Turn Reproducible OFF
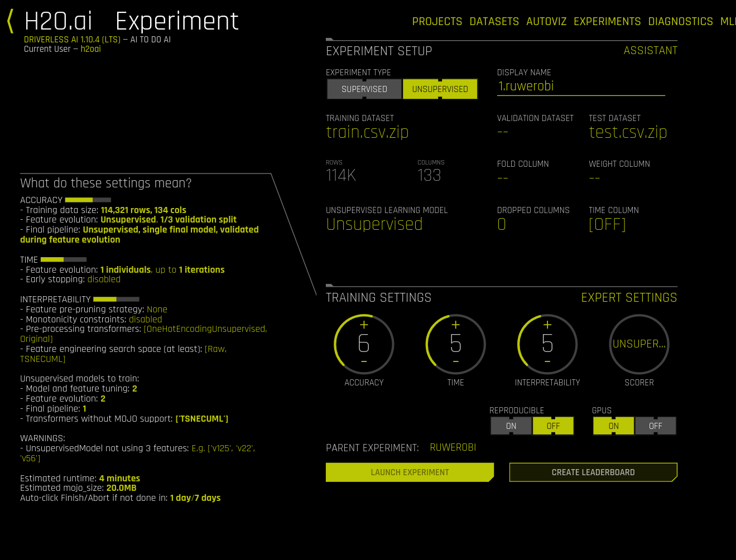 pos(553,426)
